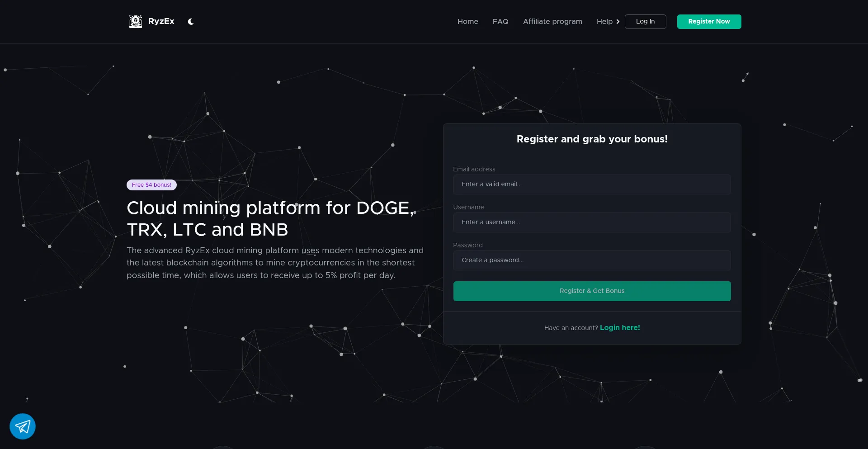Focus the Password input field
This screenshot has width=868, height=449.
592,260
